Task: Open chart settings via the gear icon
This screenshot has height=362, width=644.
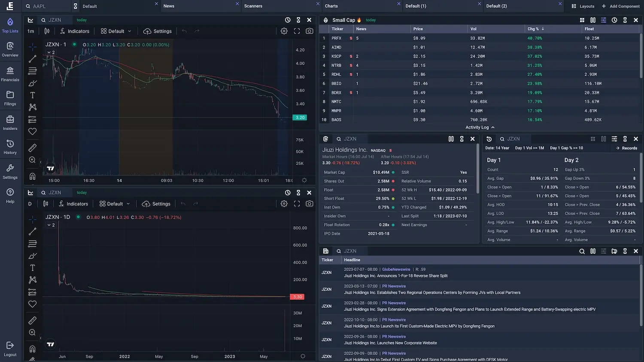Action: (x=283, y=31)
